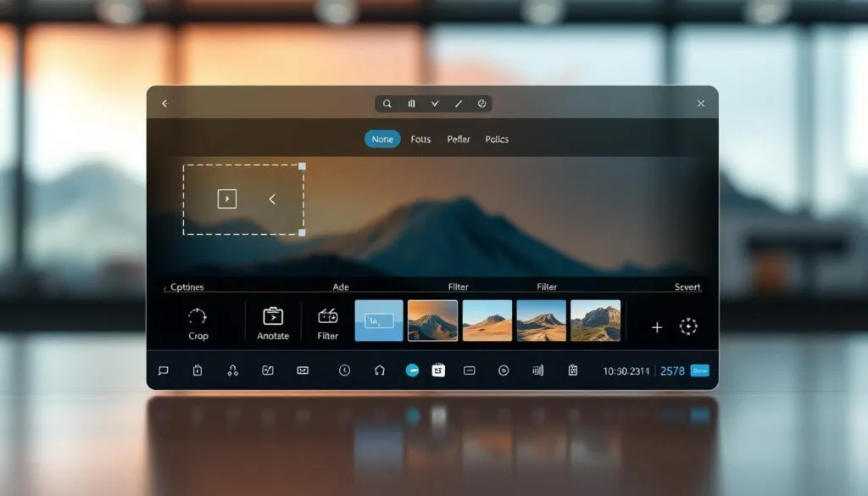Click the checkmark icon in top toolbar
The height and width of the screenshot is (496, 868).
click(435, 103)
